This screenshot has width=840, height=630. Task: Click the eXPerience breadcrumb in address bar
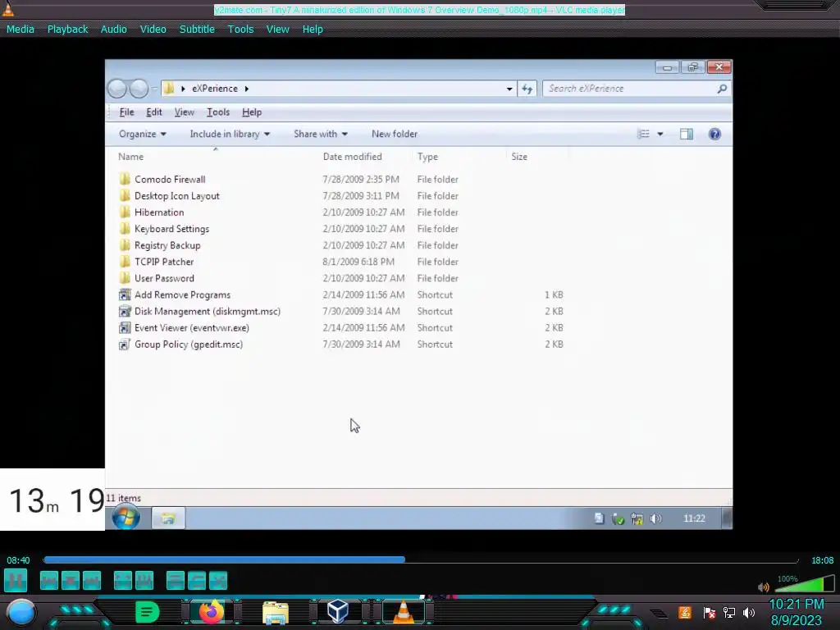[x=215, y=89]
